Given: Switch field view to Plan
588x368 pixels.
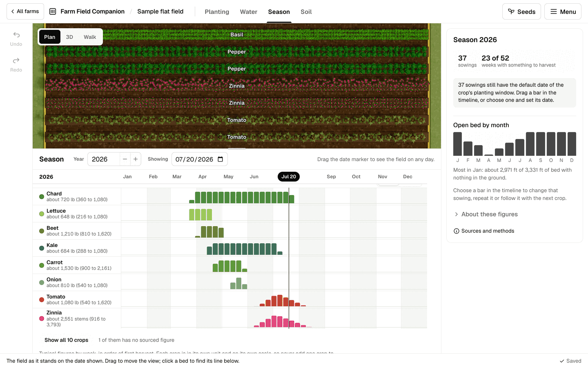Looking at the screenshot, I should [x=50, y=37].
